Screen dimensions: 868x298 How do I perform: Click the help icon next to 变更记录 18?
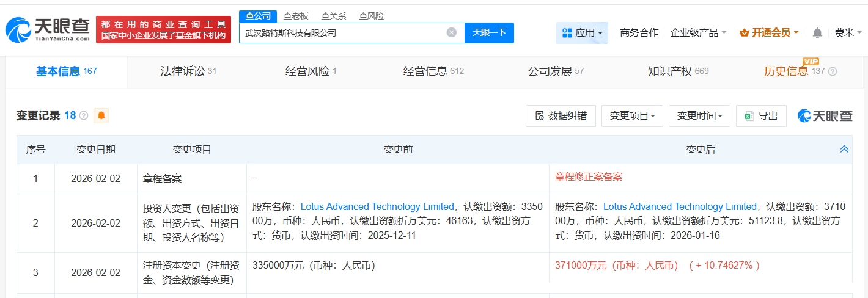tap(84, 115)
